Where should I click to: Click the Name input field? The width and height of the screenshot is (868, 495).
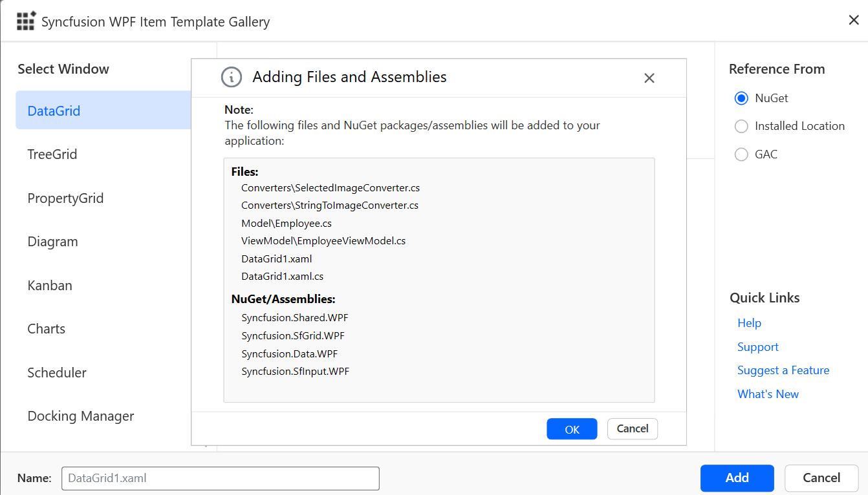coord(220,478)
